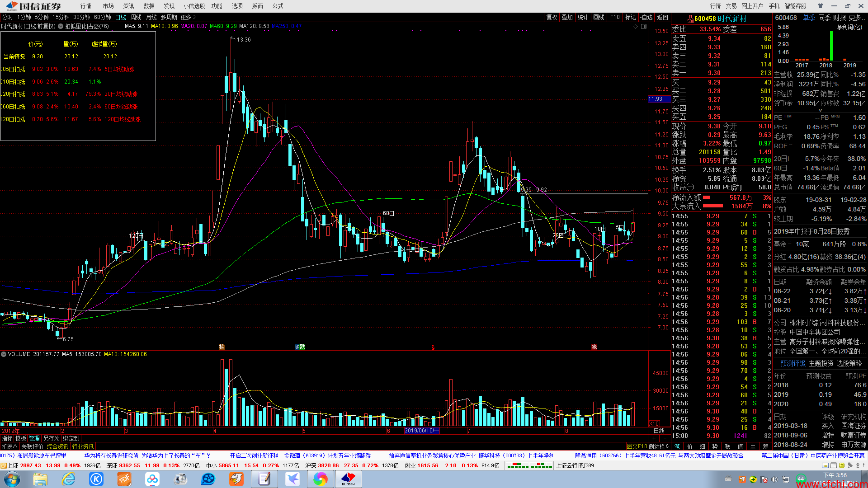The width and height of the screenshot is (868, 488).
Task: Toggle the 扣抵量化 indicator circle arrow
Action: pos(61,26)
